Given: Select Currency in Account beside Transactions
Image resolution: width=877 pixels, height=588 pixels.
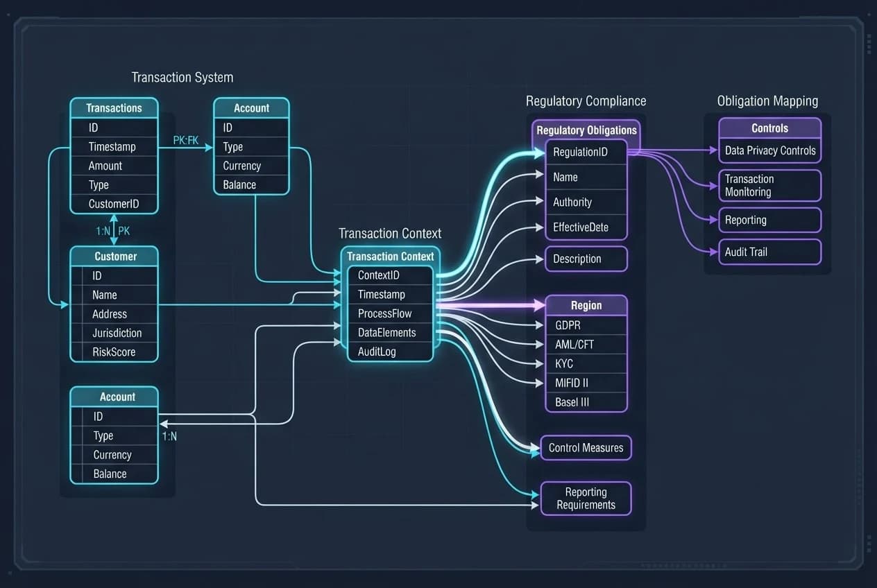Looking at the screenshot, I should (x=251, y=166).
